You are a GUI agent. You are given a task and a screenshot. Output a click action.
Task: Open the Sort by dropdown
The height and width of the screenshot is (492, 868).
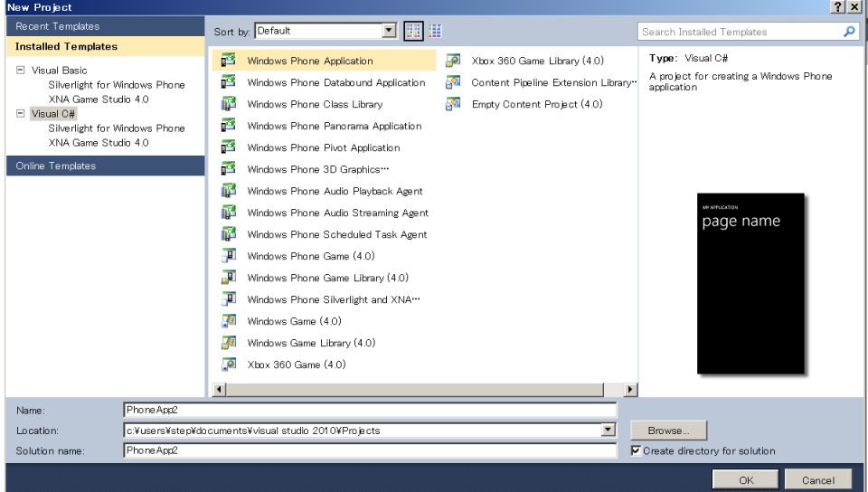coord(389,31)
